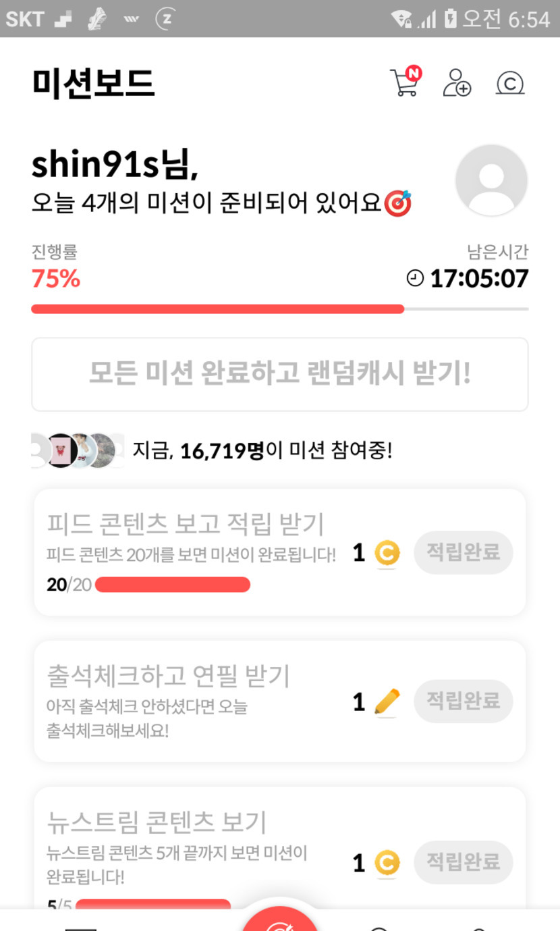Viewport: 560px width, 931px height.
Task: Open the 출석체크하고 연필 받기 mission
Action: pos(169,675)
